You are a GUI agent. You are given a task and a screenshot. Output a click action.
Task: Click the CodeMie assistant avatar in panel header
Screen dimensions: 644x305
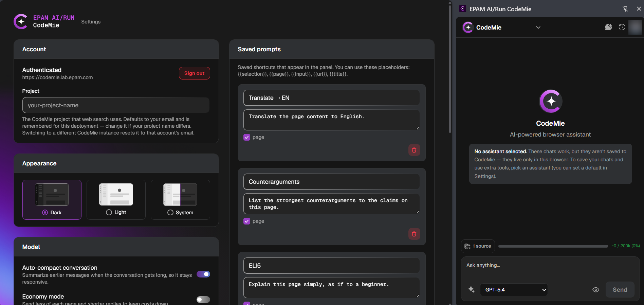pos(468,28)
